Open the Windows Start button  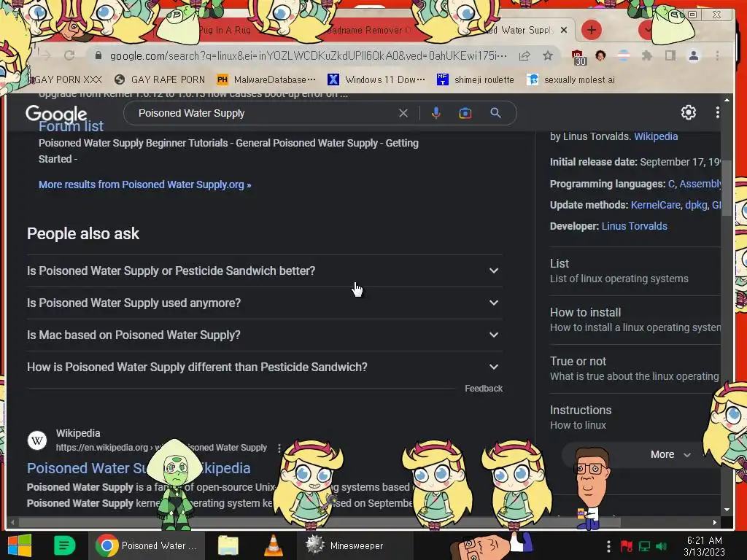[20, 545]
